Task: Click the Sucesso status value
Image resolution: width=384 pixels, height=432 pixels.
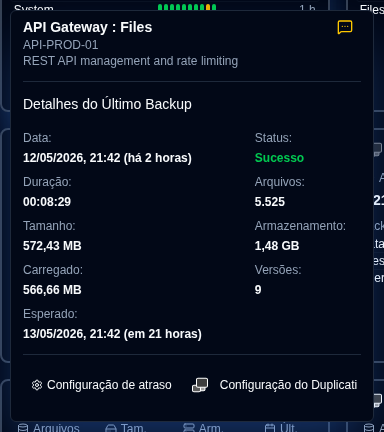Action: pyautogui.click(x=279, y=158)
